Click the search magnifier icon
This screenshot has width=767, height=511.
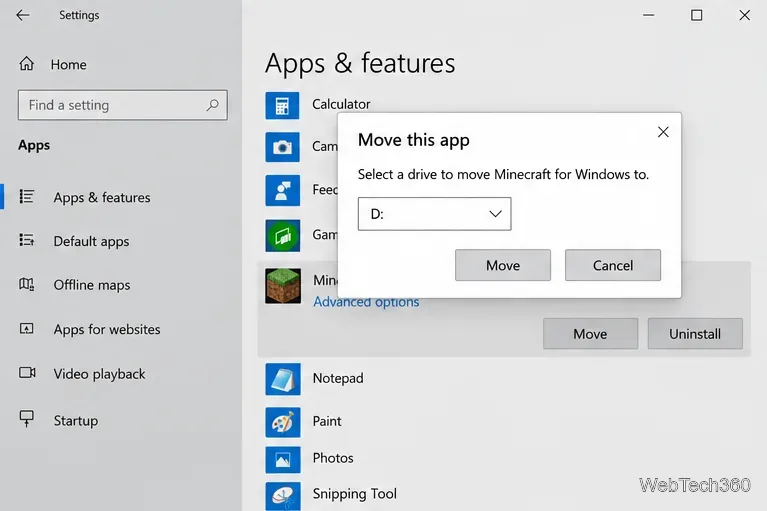(x=212, y=105)
